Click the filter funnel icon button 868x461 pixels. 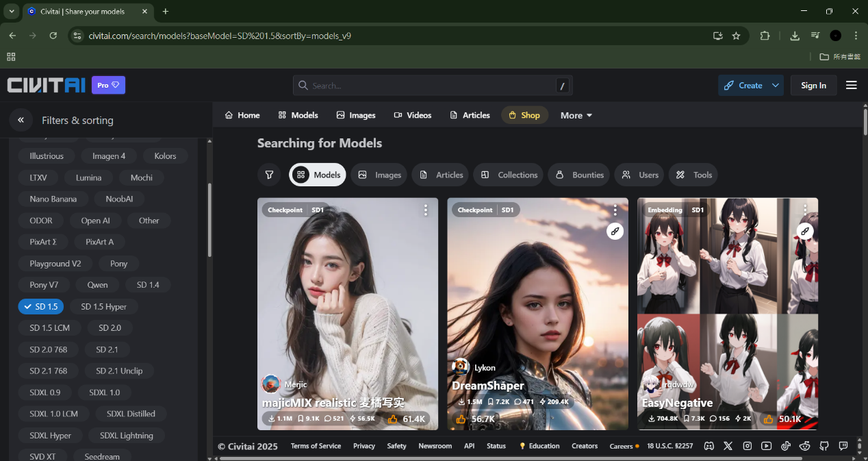point(269,175)
